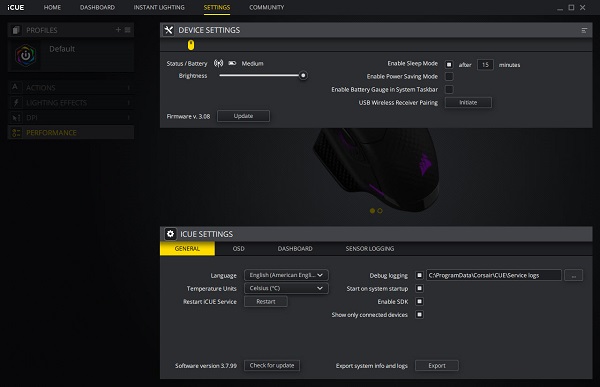
Task: Toggle Enable Sleep Mode checkbox
Action: point(449,64)
